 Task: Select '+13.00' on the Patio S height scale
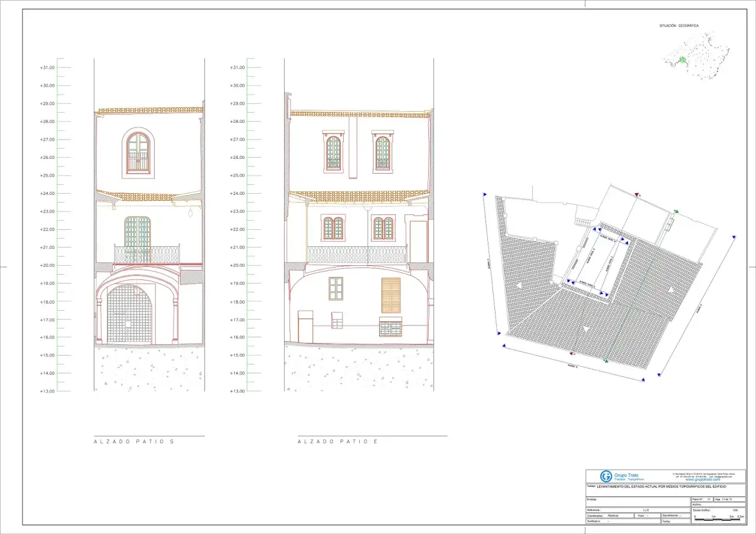pyautogui.click(x=47, y=391)
